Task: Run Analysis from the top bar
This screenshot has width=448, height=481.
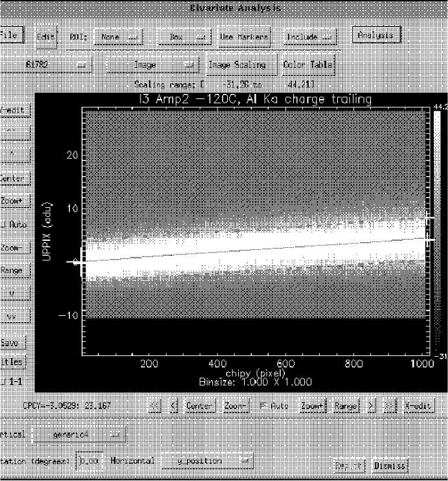Action: coord(377,36)
